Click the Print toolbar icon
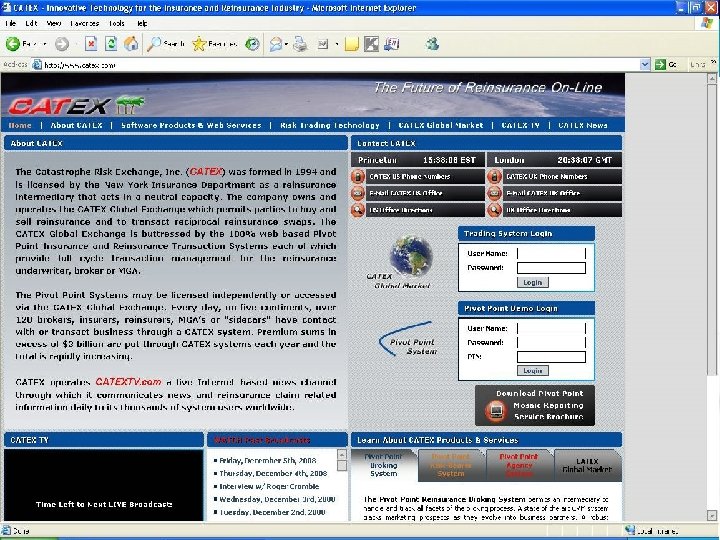Screen dimensions: 720x540 tap(300, 44)
